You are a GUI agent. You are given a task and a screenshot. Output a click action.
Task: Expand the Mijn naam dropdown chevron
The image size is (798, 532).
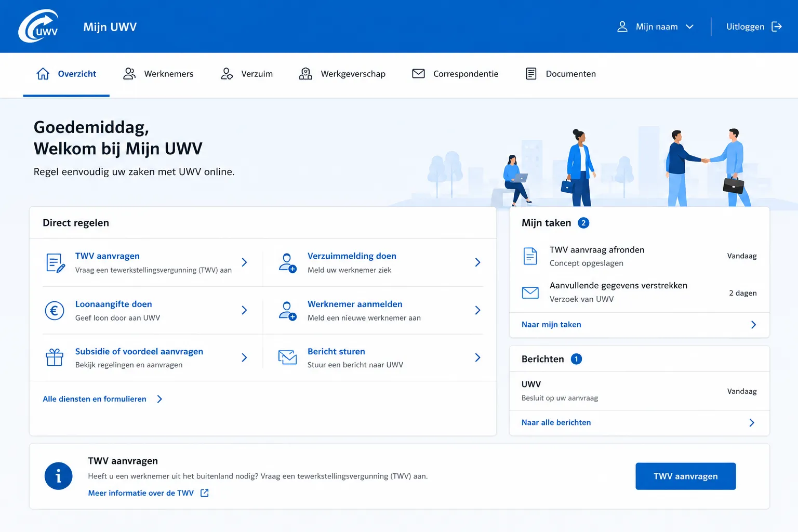(689, 26)
